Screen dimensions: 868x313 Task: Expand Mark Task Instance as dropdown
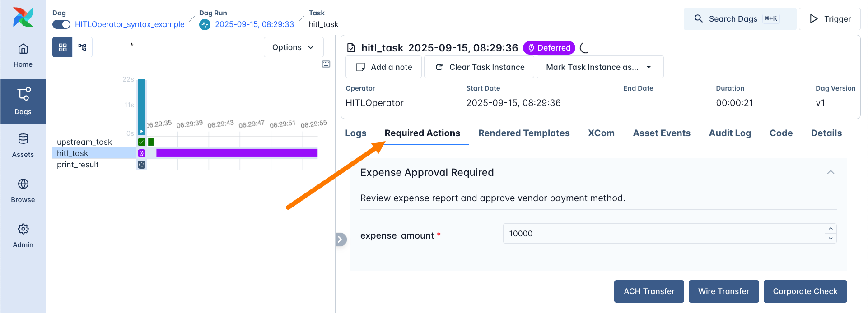click(599, 67)
